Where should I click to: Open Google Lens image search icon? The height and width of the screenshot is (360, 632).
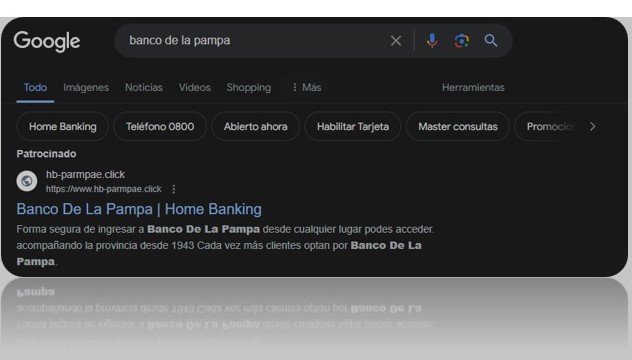[x=462, y=41]
